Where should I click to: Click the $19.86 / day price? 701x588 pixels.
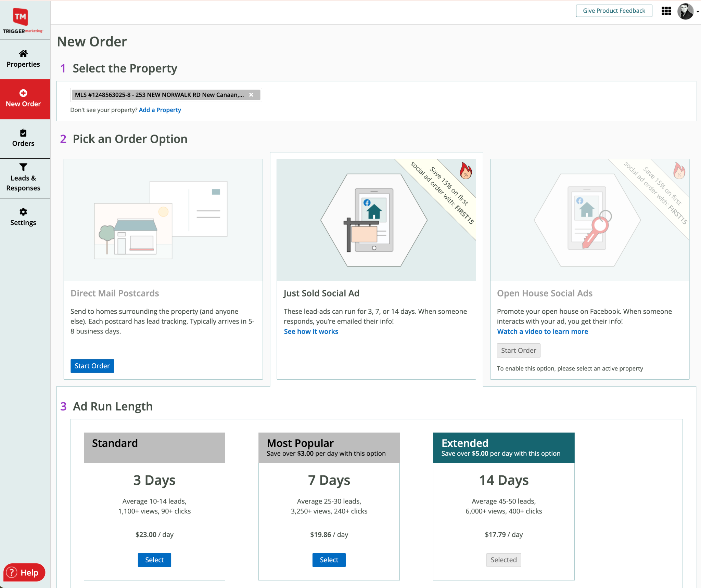click(329, 534)
